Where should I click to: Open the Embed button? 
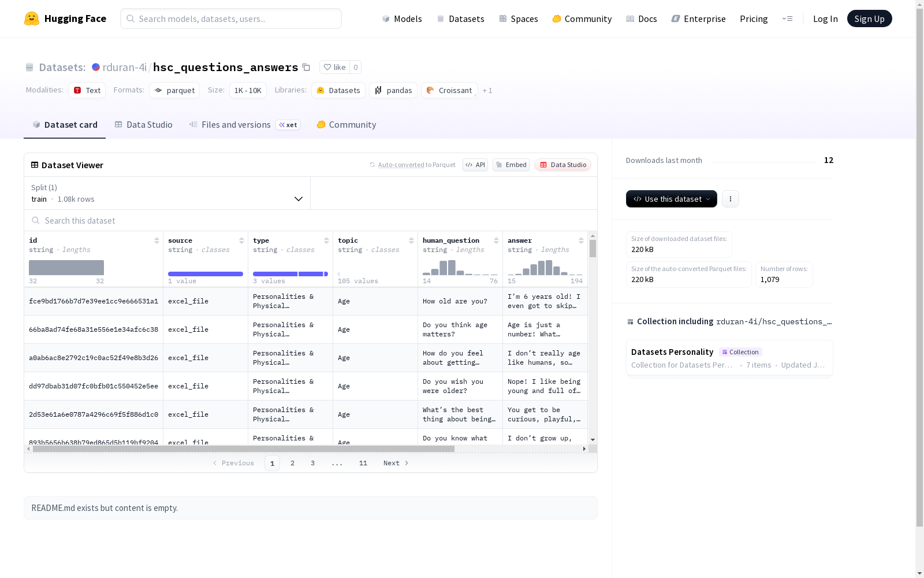click(511, 165)
